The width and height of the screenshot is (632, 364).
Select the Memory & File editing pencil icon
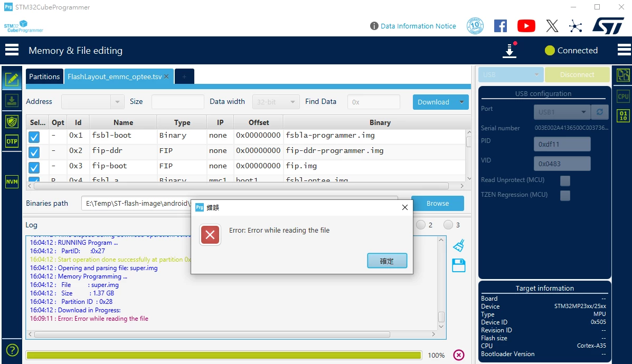12,79
